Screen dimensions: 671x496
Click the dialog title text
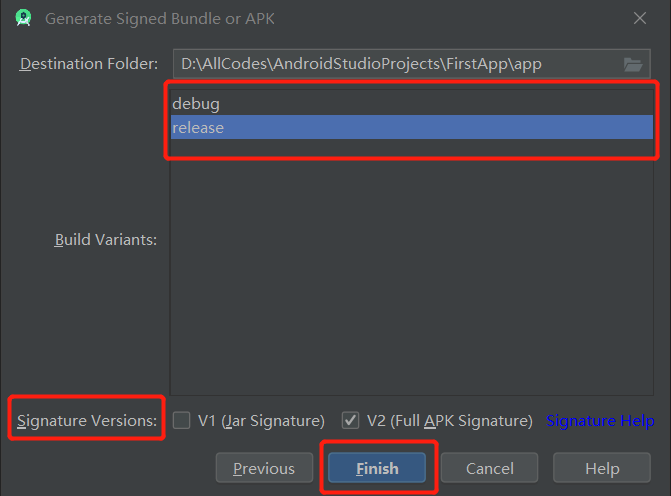pyautogui.click(x=160, y=19)
